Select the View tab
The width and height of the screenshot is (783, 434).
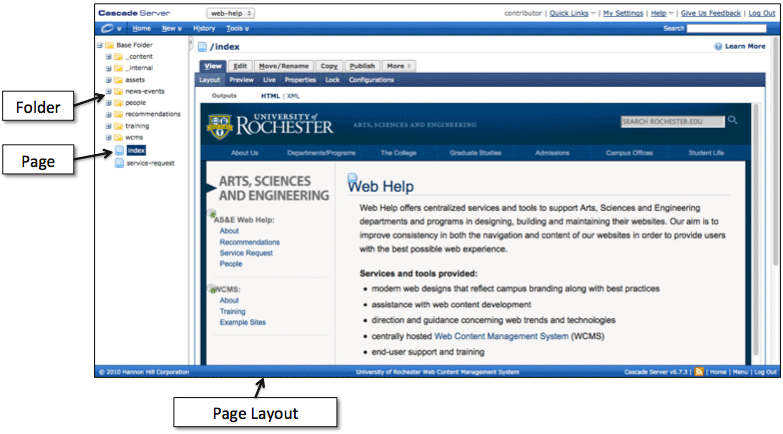point(213,66)
